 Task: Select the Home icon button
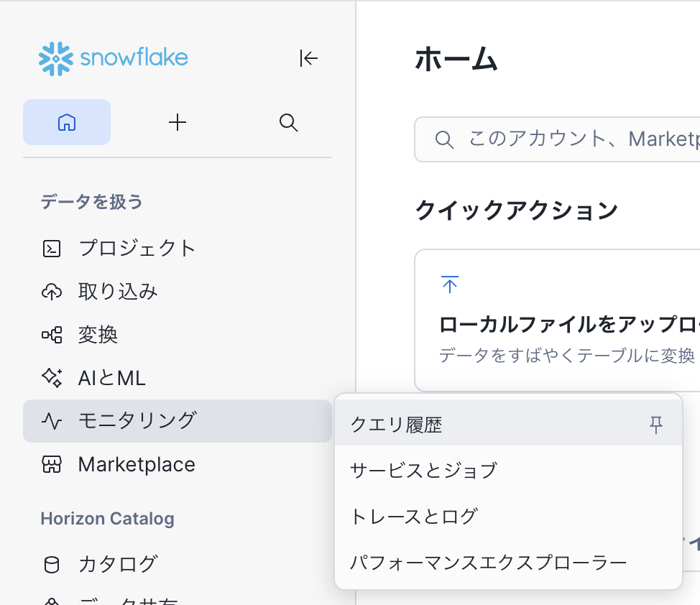coord(67,122)
